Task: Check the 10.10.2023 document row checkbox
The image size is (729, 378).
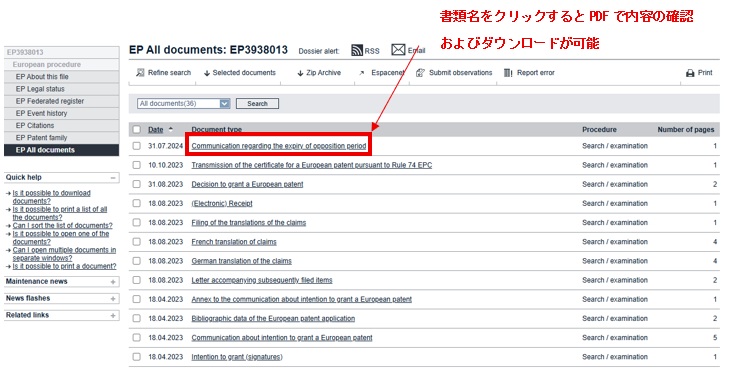Action: (136, 165)
